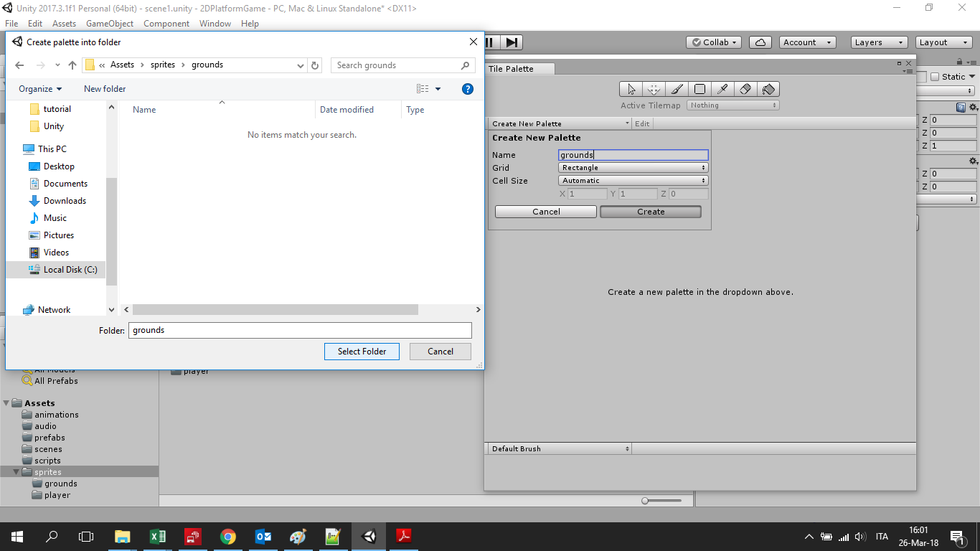
Task: Click Create in Create New Palette
Action: pos(651,212)
